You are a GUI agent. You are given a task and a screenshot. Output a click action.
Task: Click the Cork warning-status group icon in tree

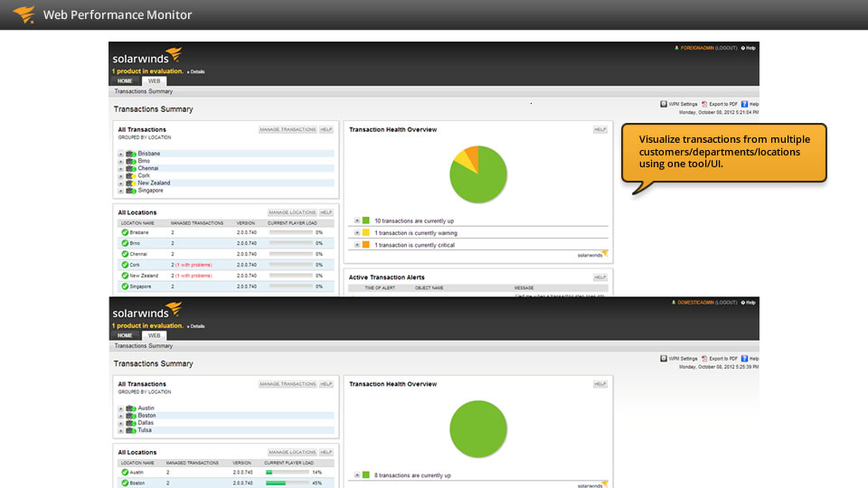(131, 175)
